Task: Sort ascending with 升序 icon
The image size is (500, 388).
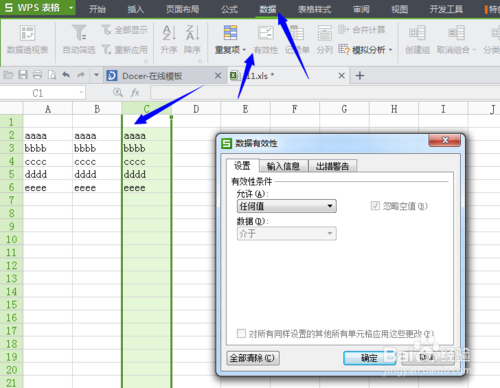Action: [x=169, y=39]
